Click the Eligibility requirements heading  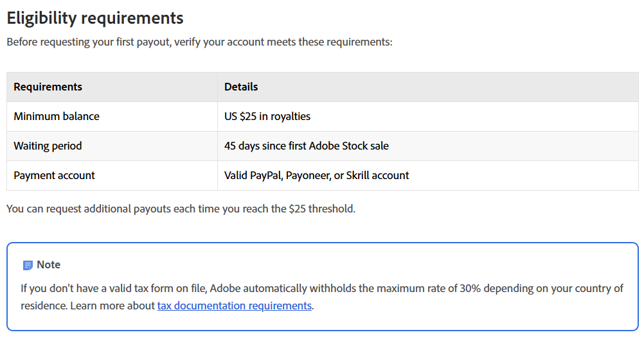[x=95, y=18]
